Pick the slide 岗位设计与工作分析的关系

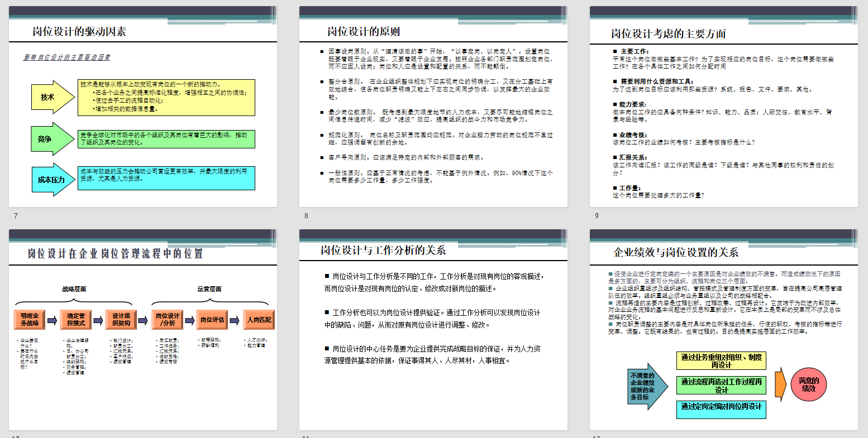tap(433, 329)
